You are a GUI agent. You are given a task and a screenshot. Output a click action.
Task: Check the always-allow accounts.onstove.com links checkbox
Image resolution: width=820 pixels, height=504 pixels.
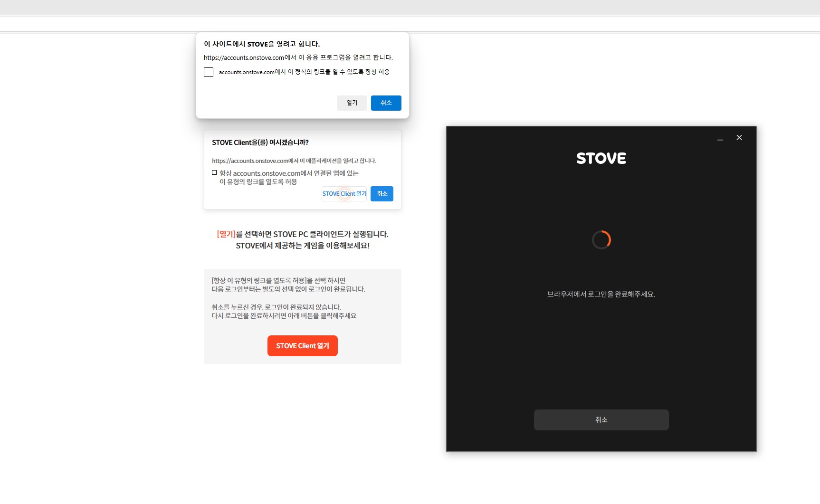pos(209,72)
